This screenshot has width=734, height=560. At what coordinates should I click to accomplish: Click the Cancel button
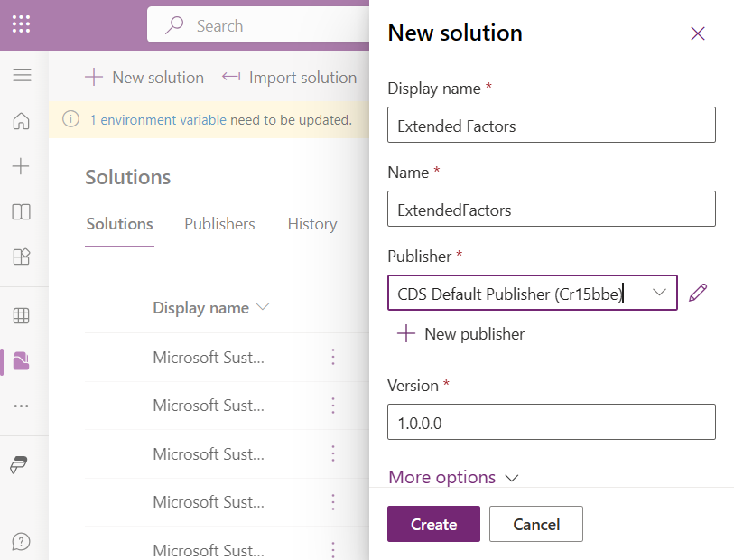[536, 524]
